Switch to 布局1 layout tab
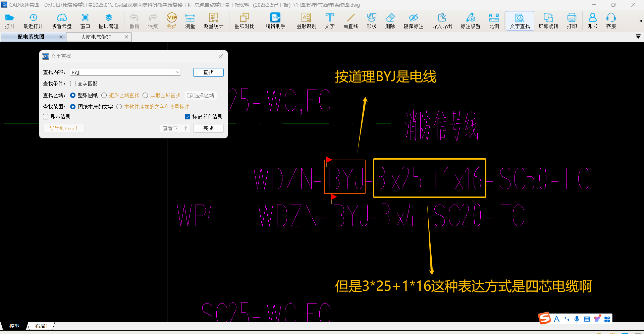The image size is (644, 334). coord(42,326)
